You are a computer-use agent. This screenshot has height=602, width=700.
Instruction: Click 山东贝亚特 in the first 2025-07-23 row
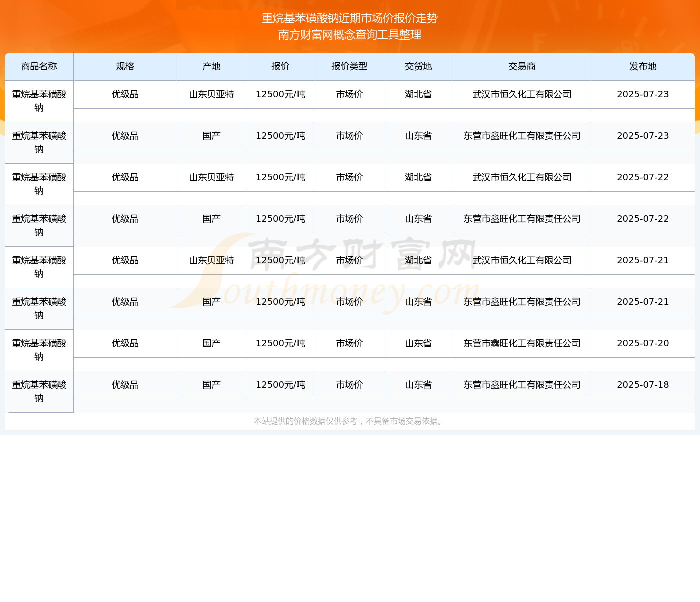(x=212, y=94)
